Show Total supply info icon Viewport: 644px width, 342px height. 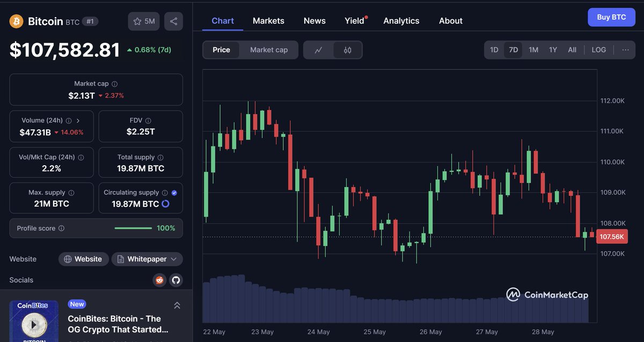click(x=160, y=158)
